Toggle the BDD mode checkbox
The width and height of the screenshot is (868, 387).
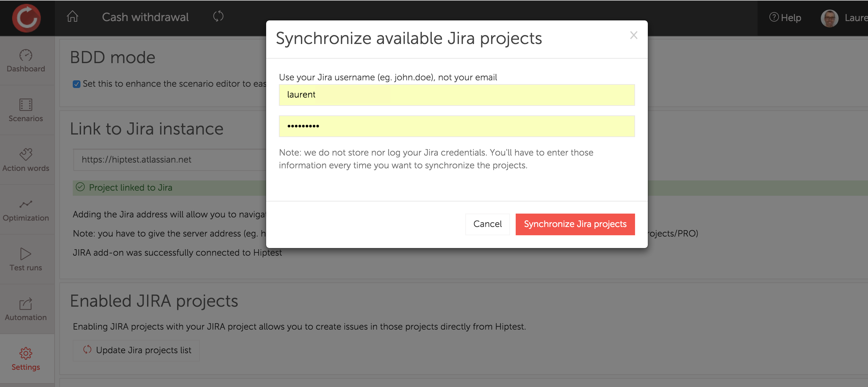click(77, 84)
